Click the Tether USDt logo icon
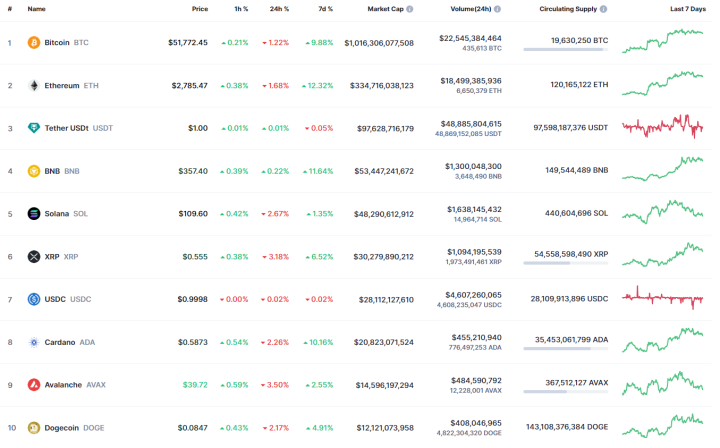 tap(34, 128)
